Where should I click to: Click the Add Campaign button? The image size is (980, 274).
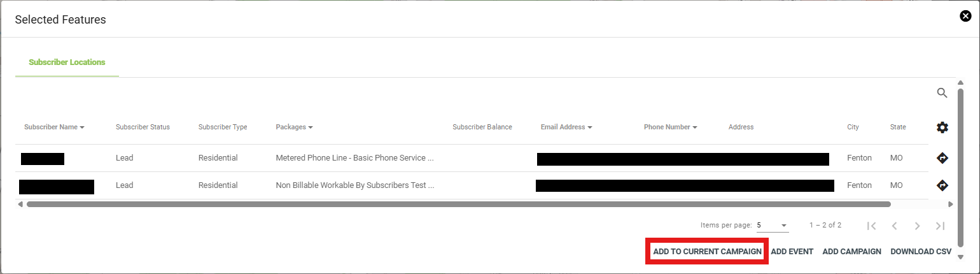851,252
